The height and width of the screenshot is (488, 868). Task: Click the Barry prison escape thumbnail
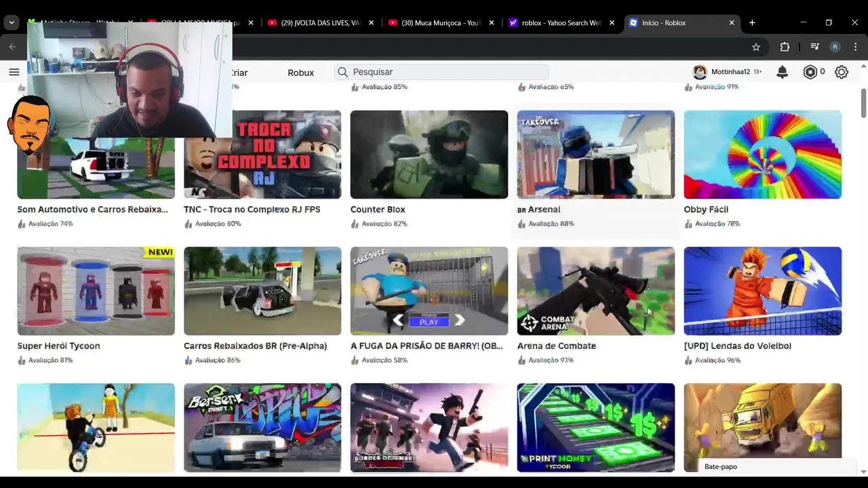click(x=429, y=291)
